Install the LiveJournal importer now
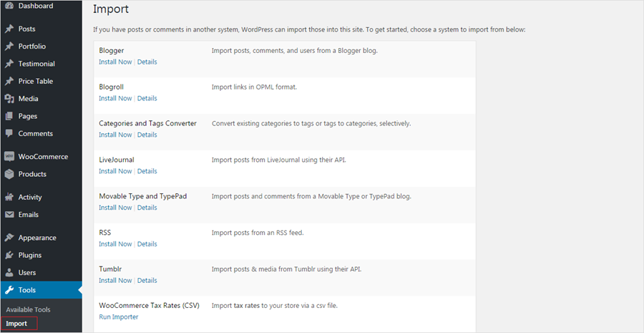The width and height of the screenshot is (644, 333). [115, 171]
